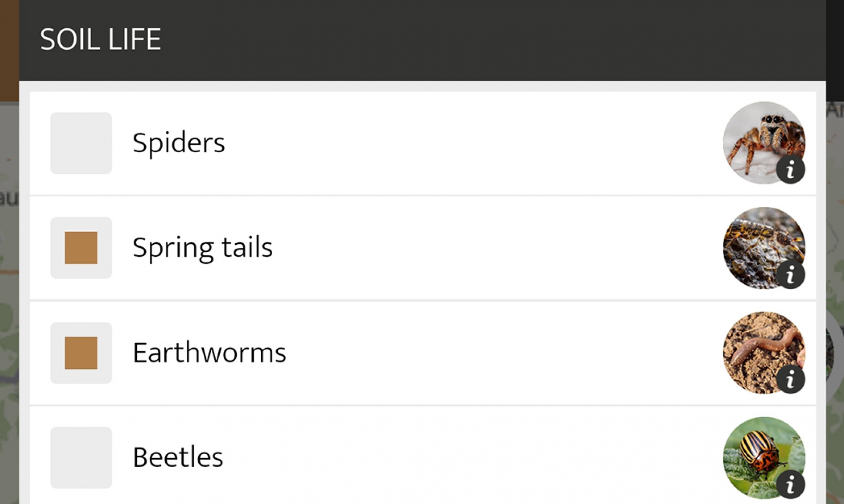
Task: Tap the info icon on the Spiders row
Action: [x=791, y=170]
